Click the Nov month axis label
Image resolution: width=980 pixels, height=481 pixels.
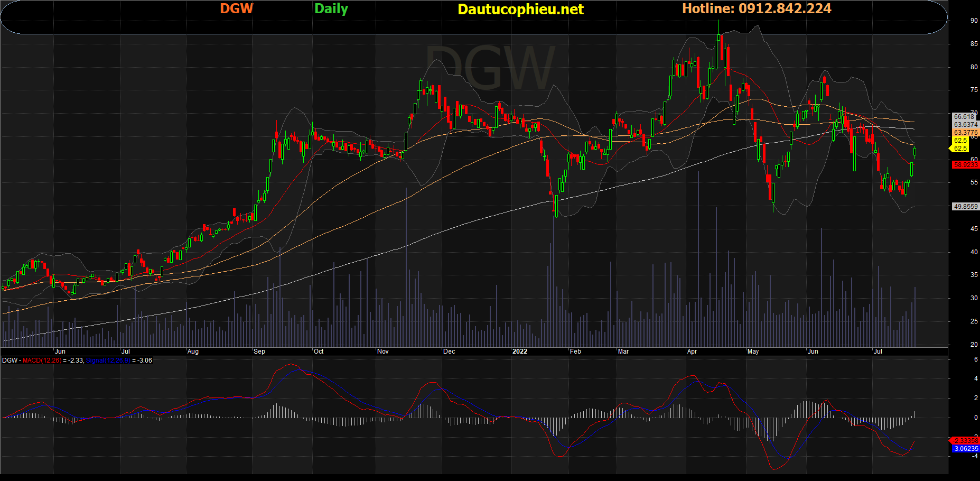383,351
